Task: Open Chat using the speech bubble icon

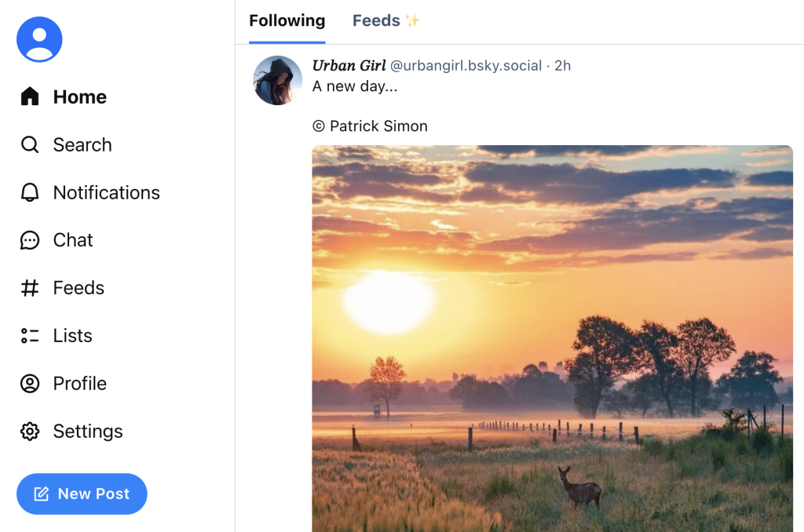Action: (29, 240)
